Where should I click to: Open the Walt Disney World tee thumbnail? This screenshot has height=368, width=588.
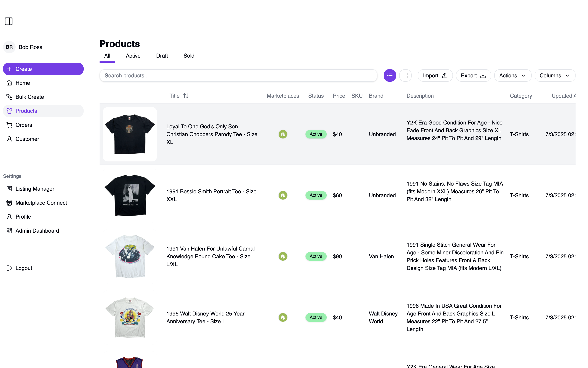click(x=130, y=317)
